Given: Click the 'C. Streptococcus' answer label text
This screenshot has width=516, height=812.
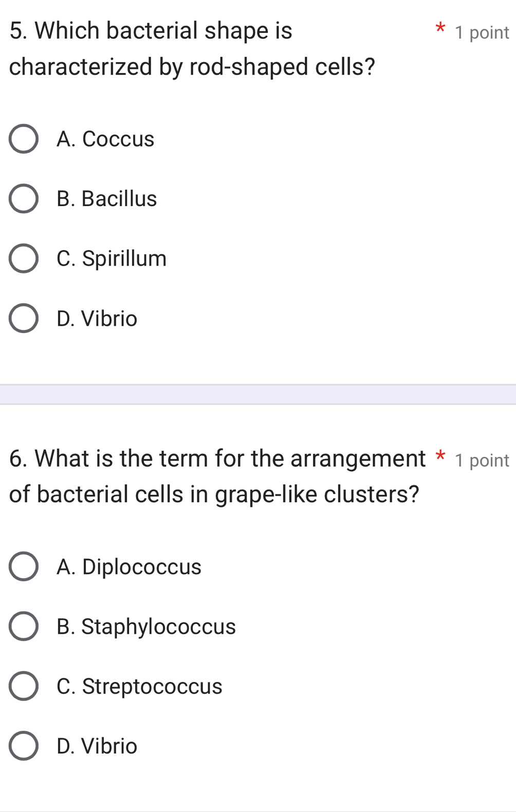Looking at the screenshot, I should tap(139, 686).
